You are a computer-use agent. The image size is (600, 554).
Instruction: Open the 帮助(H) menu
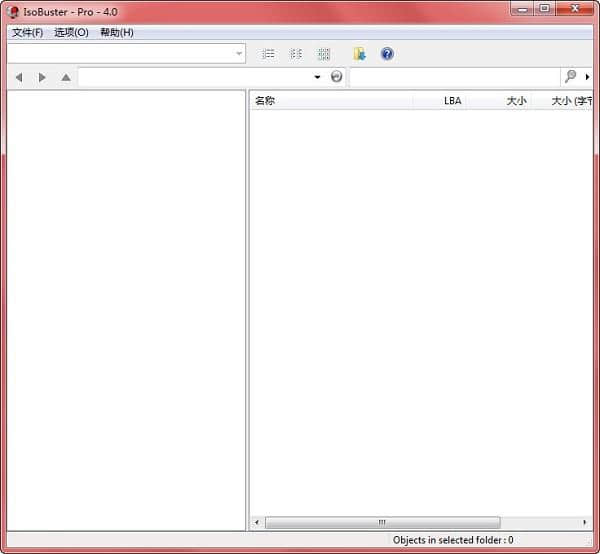[116, 32]
